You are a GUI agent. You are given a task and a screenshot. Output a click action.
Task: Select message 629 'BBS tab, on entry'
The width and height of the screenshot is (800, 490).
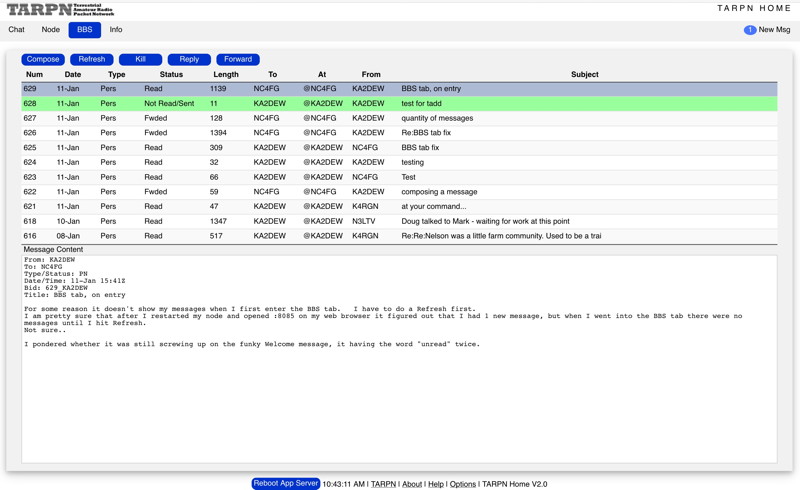399,89
